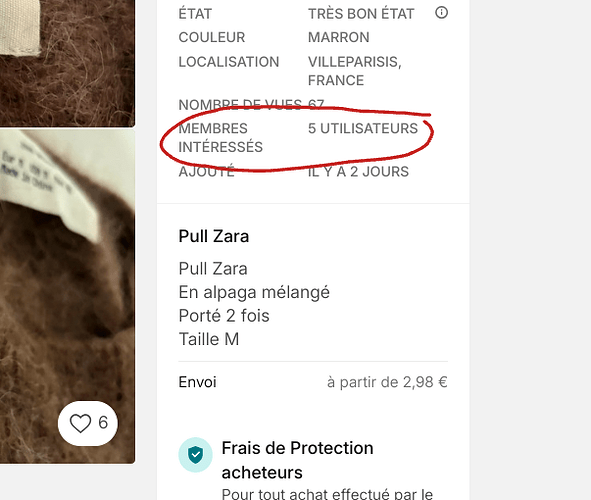The image size is (591, 500).
Task: Click the Frais de Protection acheteurs heading
Action: [x=297, y=460]
